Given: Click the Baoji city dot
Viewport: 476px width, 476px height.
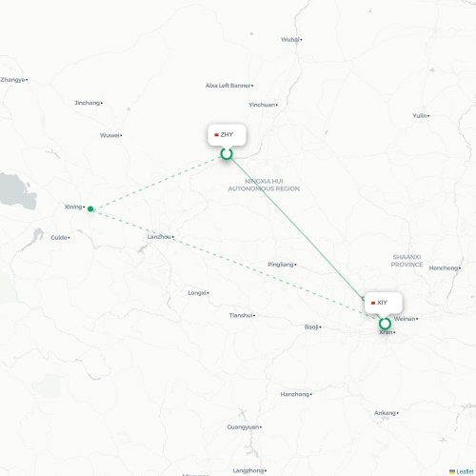Looking at the screenshot, I should tap(320, 327).
